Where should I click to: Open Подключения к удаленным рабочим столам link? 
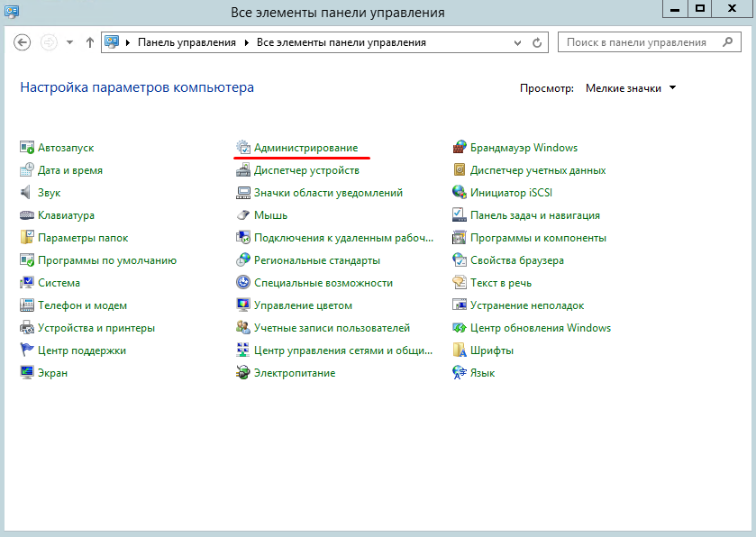pos(344,238)
